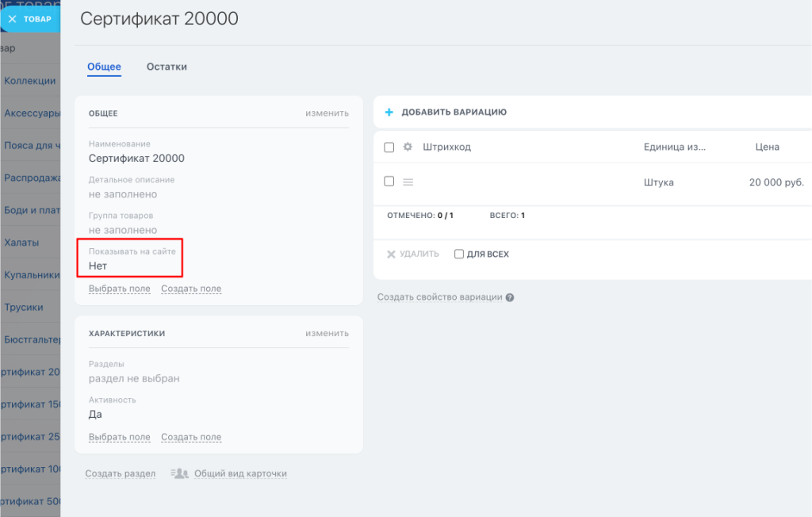Click изменить in the Характеристики panel
This screenshot has width=812, height=517.
327,334
